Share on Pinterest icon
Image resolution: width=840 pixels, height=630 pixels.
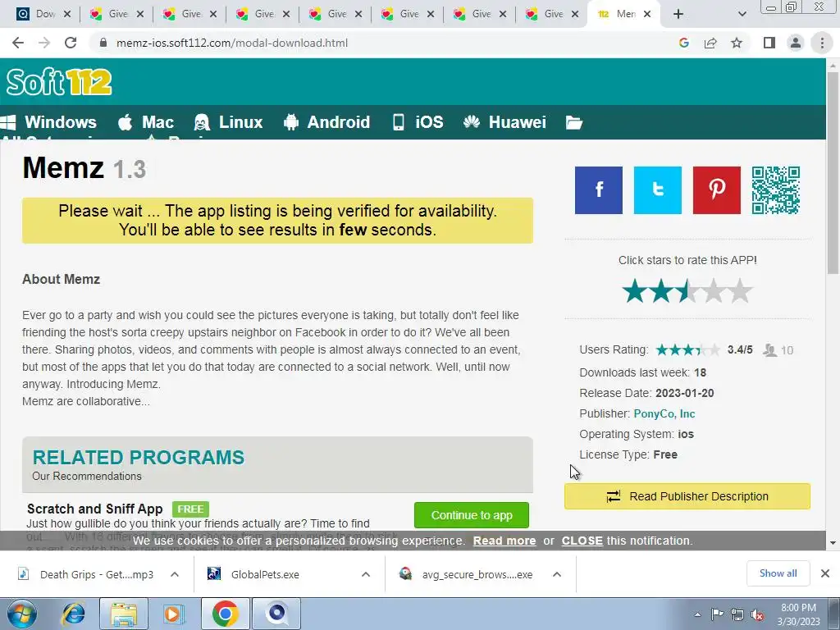pyautogui.click(x=716, y=190)
